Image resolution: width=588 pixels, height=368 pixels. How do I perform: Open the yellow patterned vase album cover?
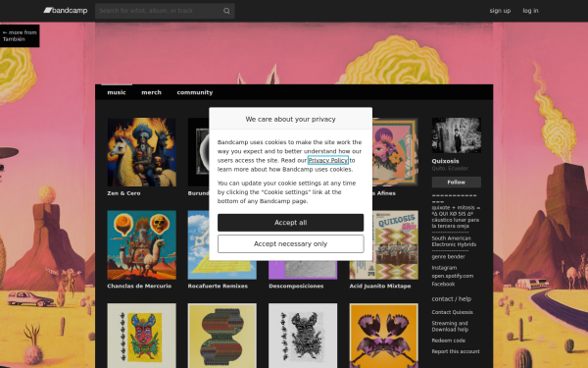coord(222,336)
